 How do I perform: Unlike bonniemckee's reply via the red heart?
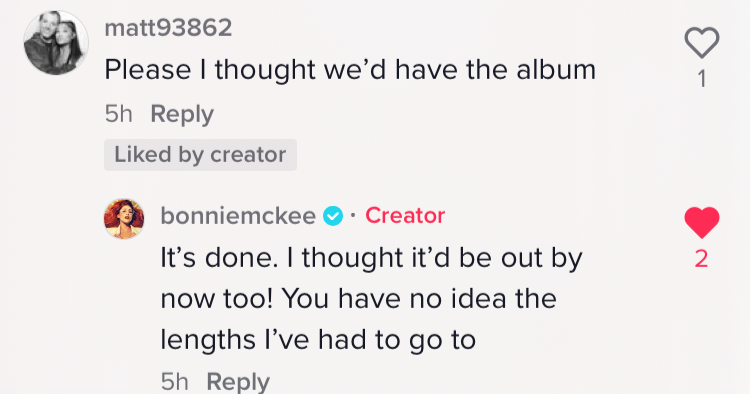[702, 222]
